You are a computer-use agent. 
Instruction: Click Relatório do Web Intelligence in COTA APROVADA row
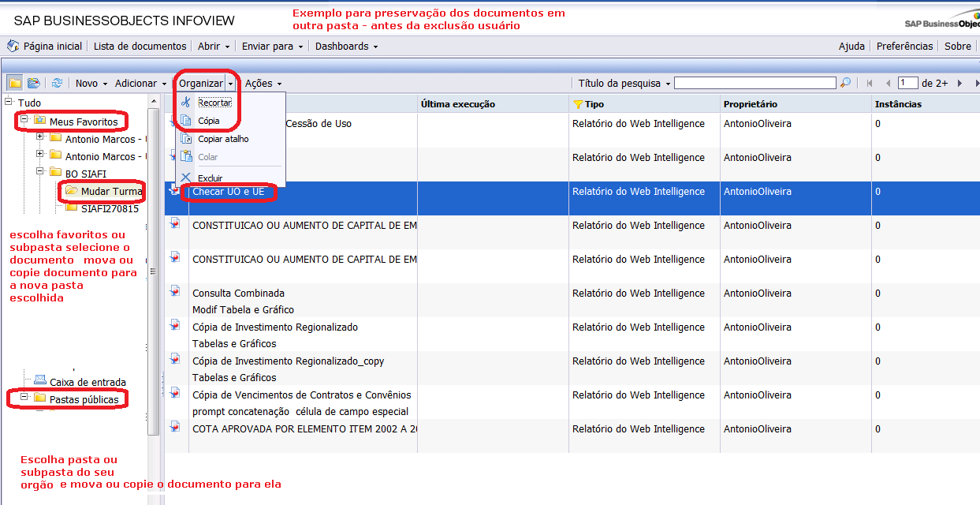639,429
